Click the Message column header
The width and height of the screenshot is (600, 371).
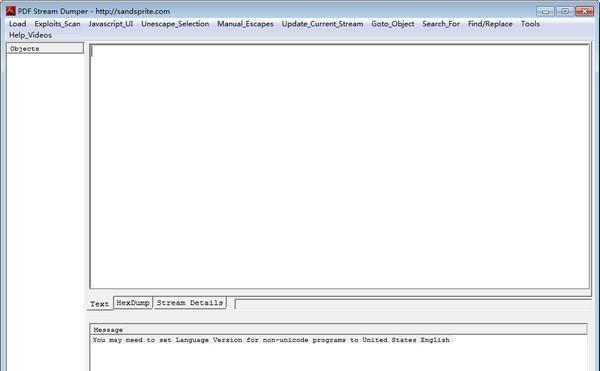click(339, 329)
